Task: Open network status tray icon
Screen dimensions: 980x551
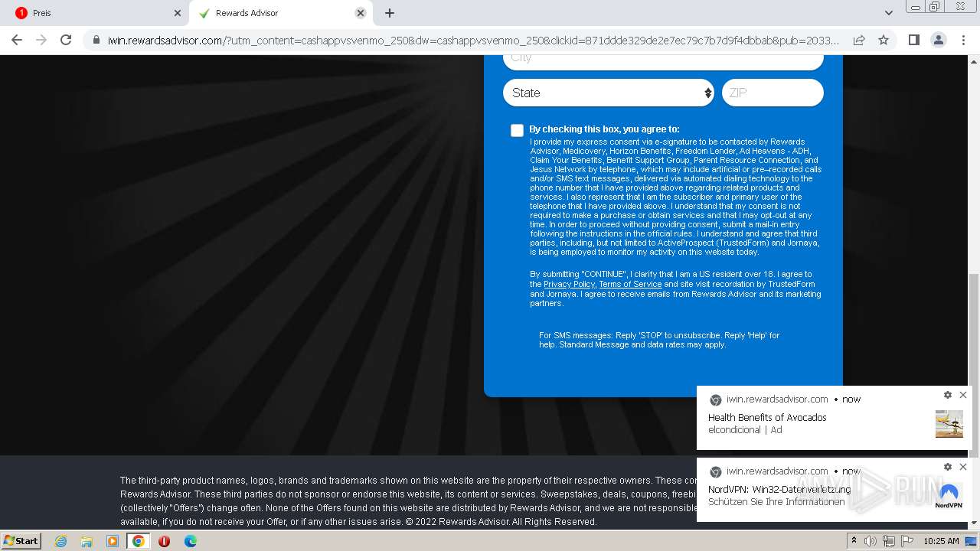Action: click(x=889, y=541)
